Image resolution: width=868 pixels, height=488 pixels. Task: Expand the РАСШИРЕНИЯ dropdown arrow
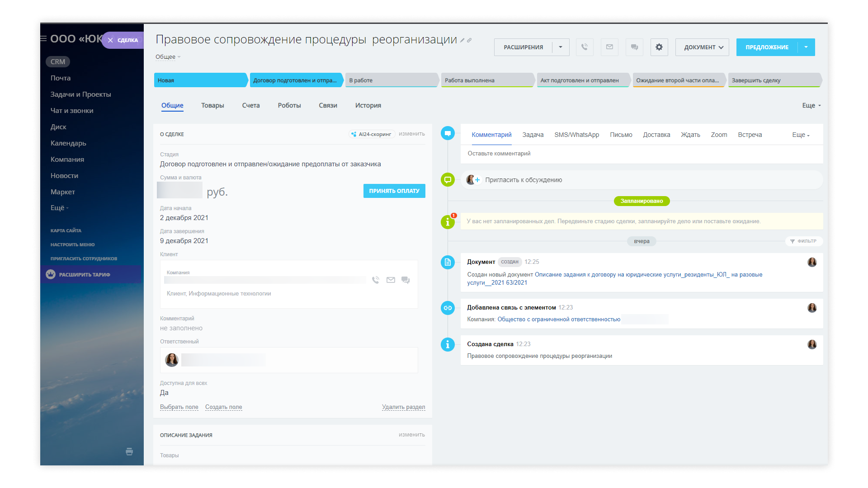click(x=561, y=47)
